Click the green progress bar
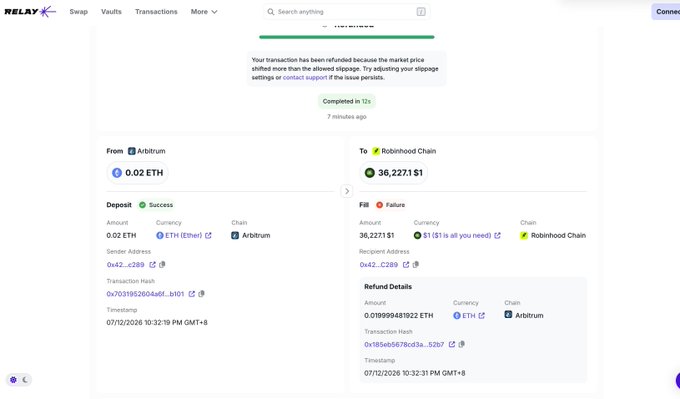 pos(347,37)
